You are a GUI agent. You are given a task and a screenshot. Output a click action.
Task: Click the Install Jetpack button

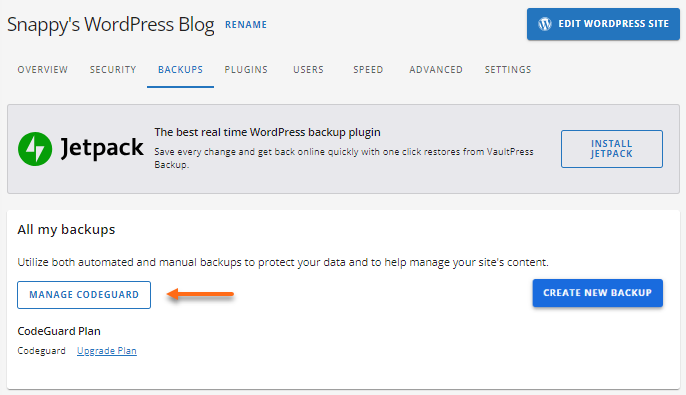tap(612, 149)
